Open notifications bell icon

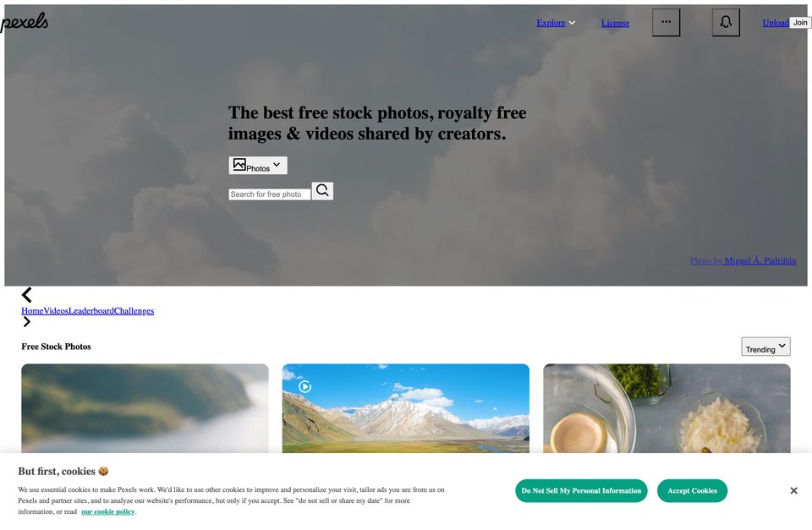click(726, 22)
